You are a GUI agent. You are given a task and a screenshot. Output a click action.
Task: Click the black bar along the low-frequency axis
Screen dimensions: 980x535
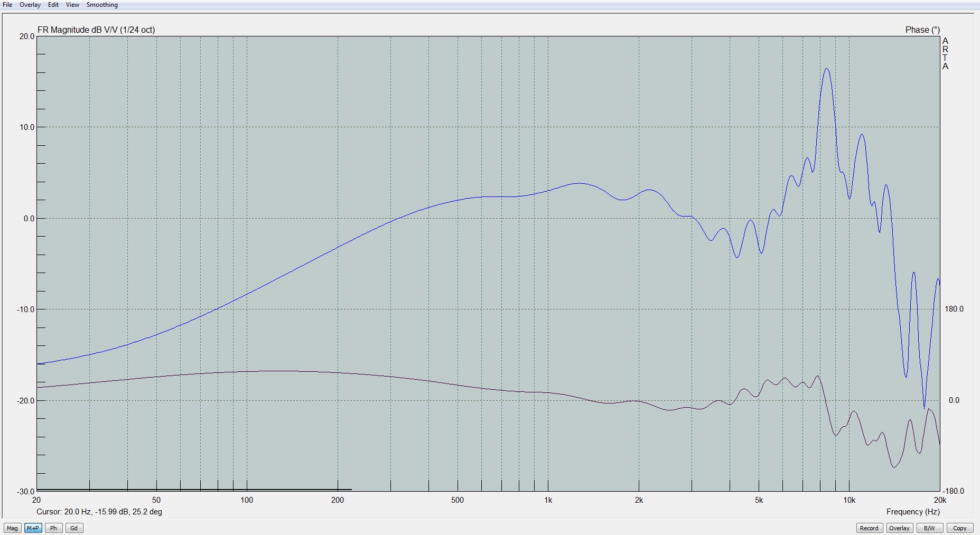click(194, 490)
